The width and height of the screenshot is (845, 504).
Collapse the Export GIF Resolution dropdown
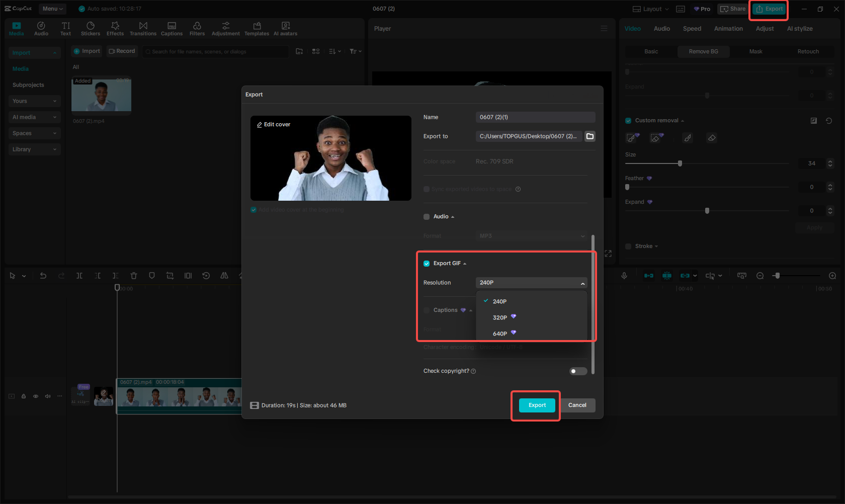click(x=582, y=283)
